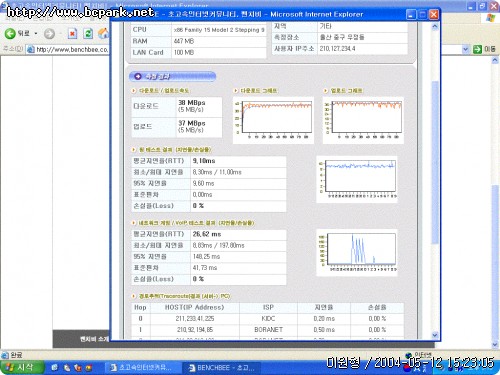Image resolution: width=500 pixels, height=375 pixels.
Task: Click the green Refresh page icon
Action: (x=88, y=33)
